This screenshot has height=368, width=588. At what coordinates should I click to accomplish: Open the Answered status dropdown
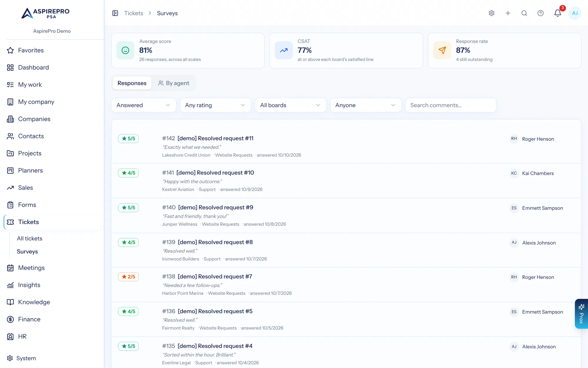pos(143,105)
